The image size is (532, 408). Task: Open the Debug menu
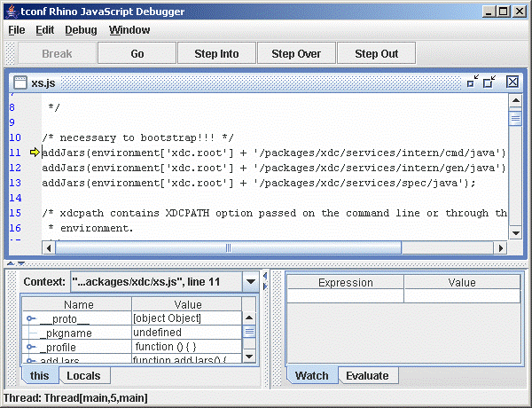[81, 29]
